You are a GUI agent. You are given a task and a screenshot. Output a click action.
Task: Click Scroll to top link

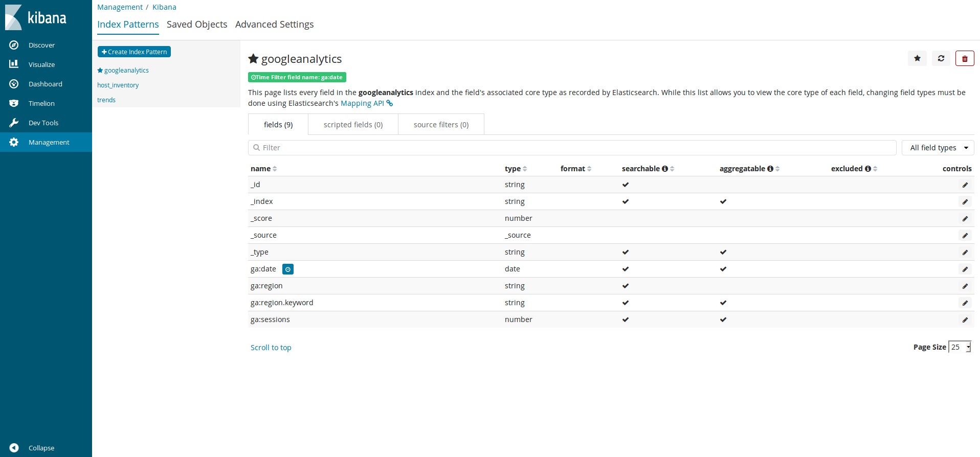tap(271, 348)
